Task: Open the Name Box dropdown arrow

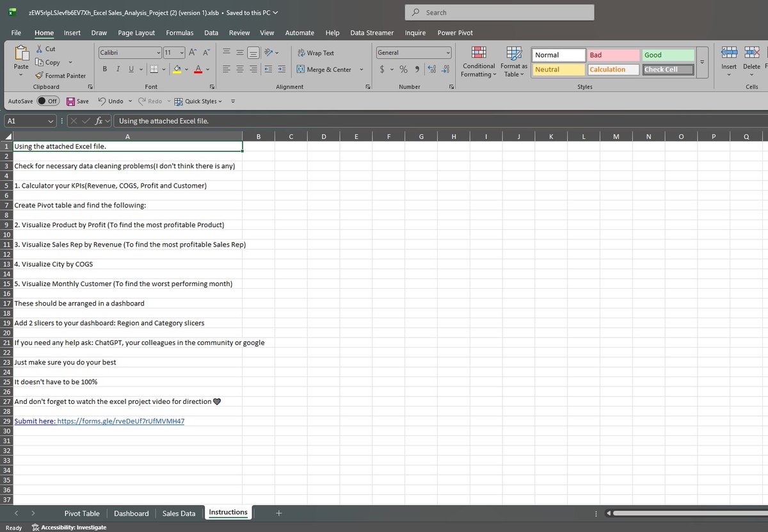Action: (x=51, y=120)
